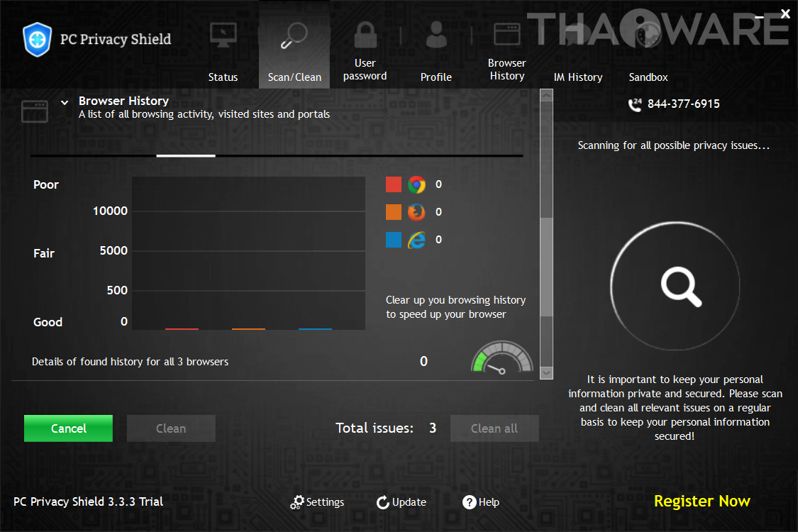Click the Scanning for all possible privacy issues text

(674, 145)
